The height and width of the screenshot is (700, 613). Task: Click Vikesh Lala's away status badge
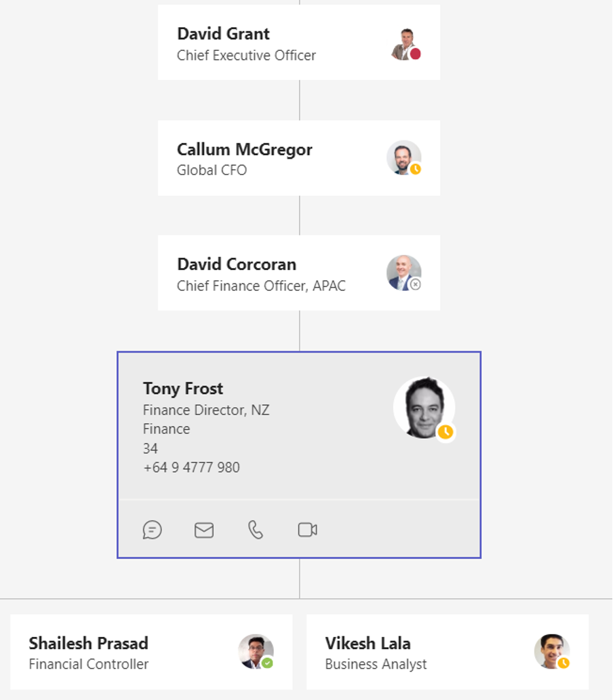tap(563, 663)
